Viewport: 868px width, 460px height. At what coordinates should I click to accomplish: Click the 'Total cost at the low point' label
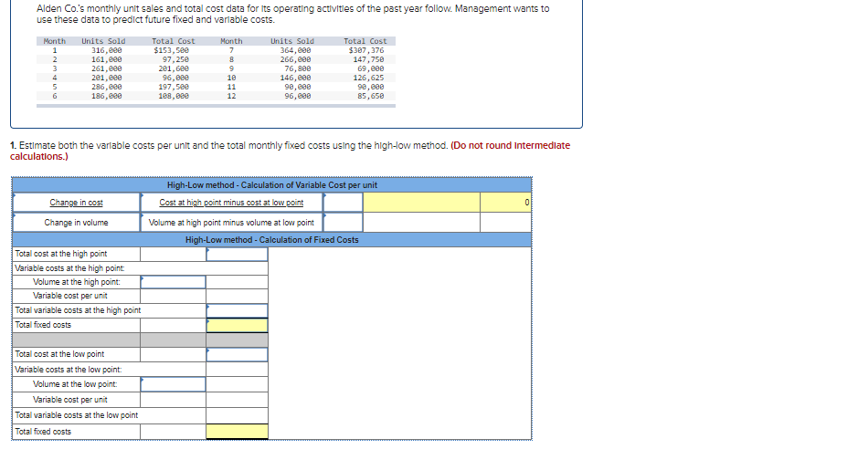pos(59,354)
